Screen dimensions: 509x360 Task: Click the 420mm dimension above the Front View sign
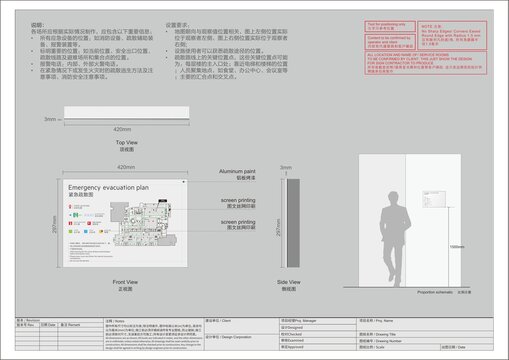(x=126, y=167)
